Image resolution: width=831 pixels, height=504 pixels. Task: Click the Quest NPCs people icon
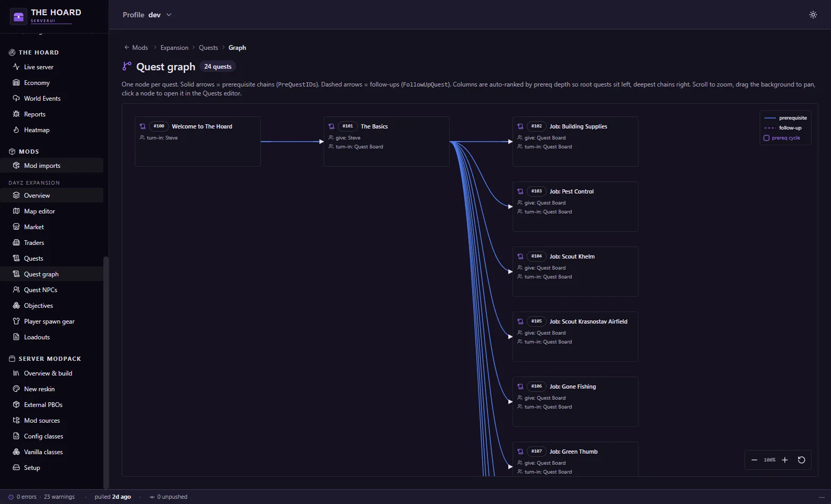click(x=16, y=290)
